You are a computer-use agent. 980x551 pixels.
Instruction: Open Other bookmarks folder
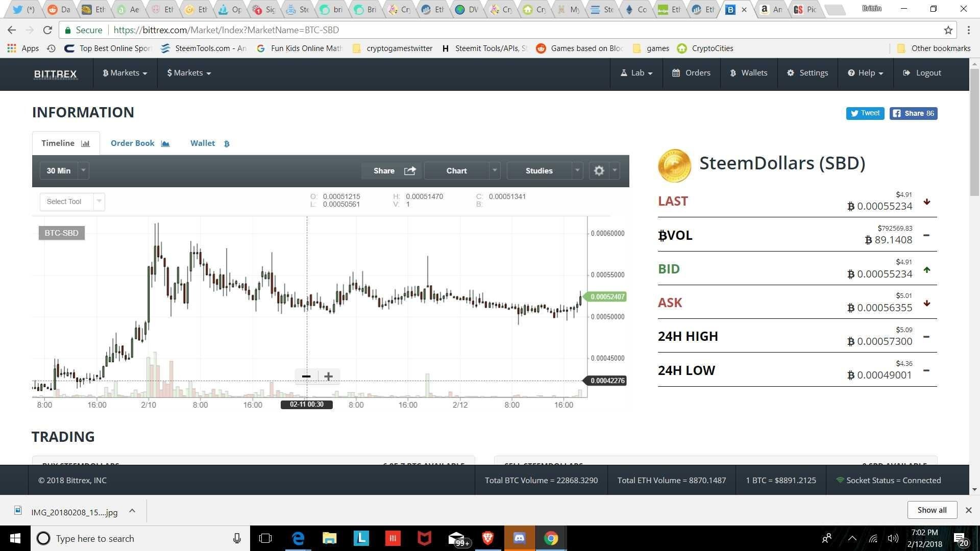pyautogui.click(x=934, y=48)
